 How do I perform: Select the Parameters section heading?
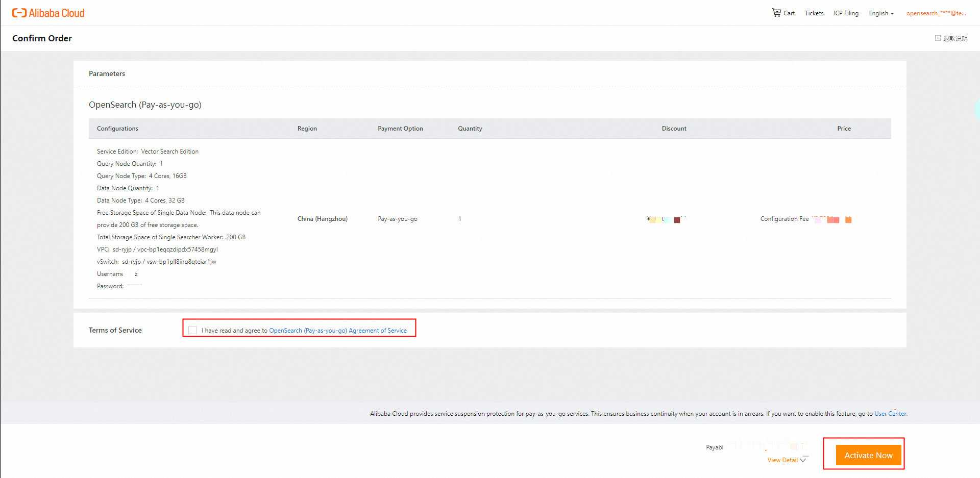(x=107, y=73)
